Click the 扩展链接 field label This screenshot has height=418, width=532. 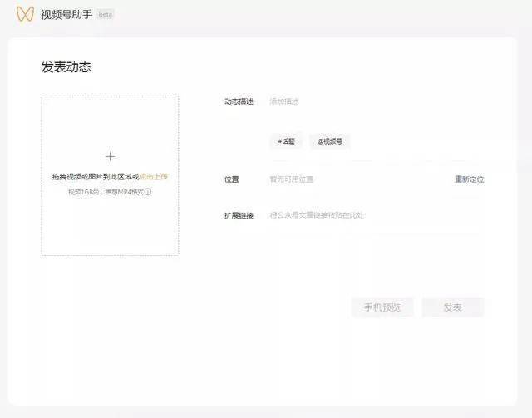238,215
